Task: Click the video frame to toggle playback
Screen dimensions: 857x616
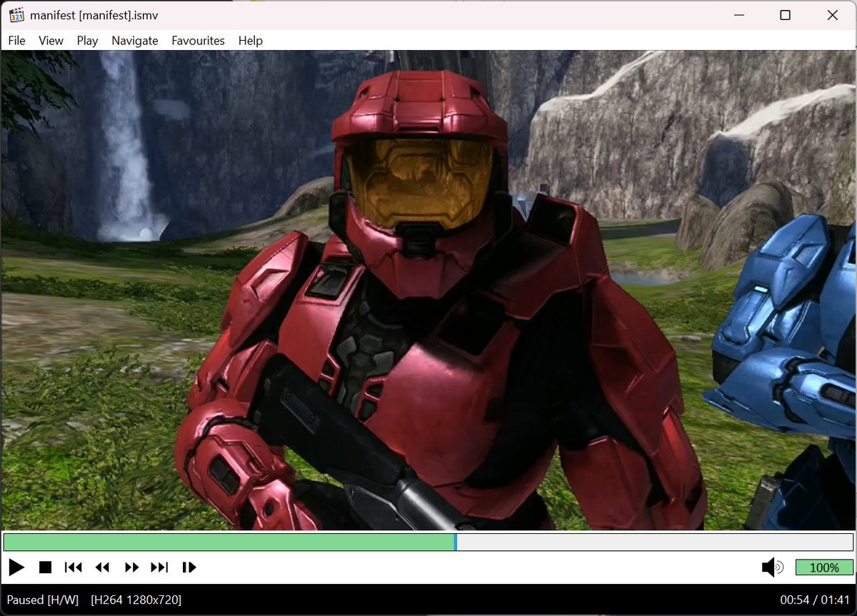Action: (428, 290)
